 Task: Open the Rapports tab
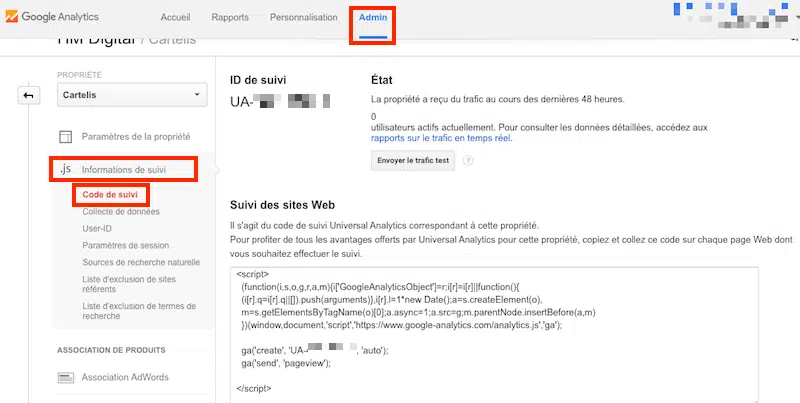pos(229,19)
